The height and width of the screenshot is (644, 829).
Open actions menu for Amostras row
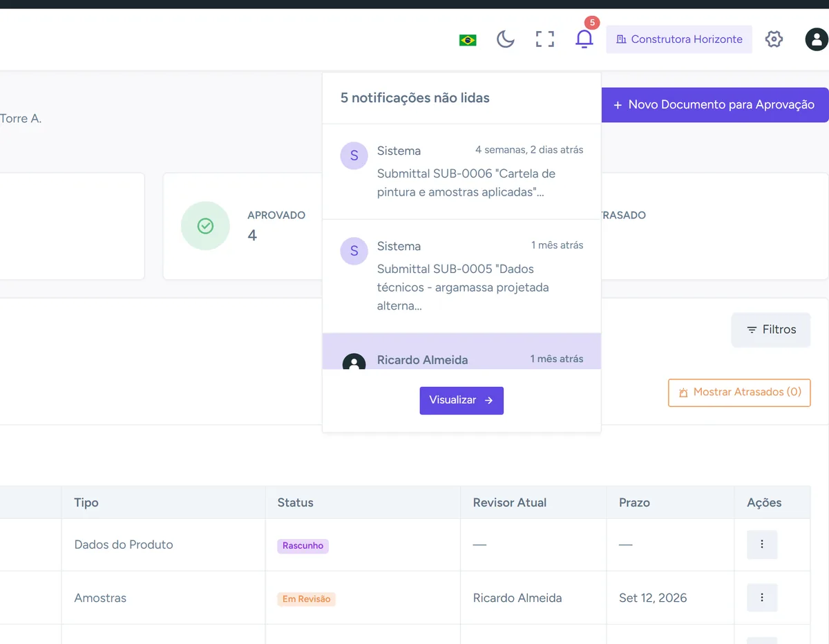pyautogui.click(x=762, y=598)
